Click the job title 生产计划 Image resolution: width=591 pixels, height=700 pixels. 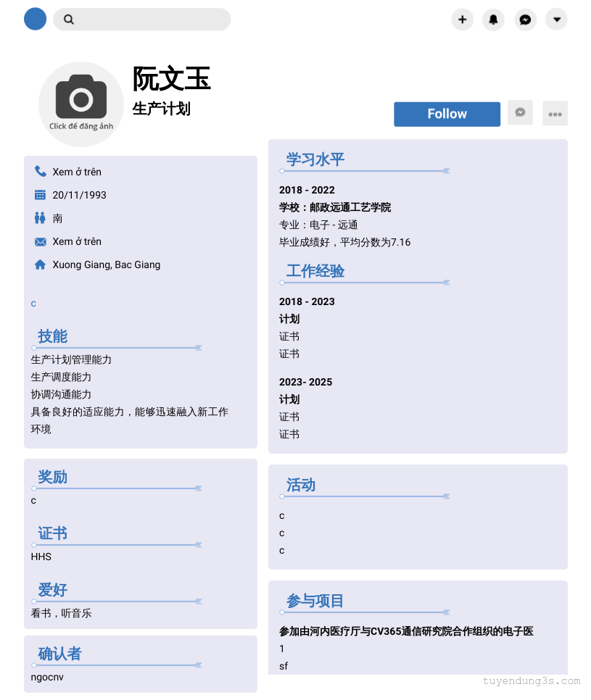coord(161,109)
